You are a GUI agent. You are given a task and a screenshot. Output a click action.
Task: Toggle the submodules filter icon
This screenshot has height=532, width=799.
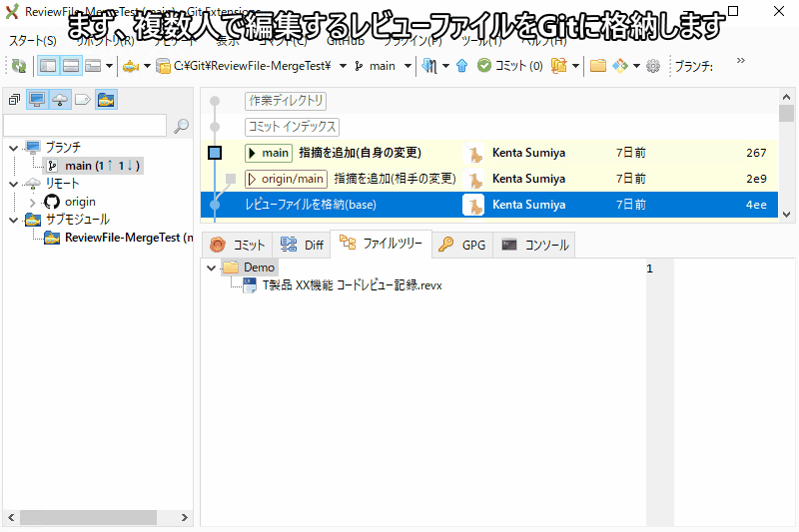(x=105, y=100)
